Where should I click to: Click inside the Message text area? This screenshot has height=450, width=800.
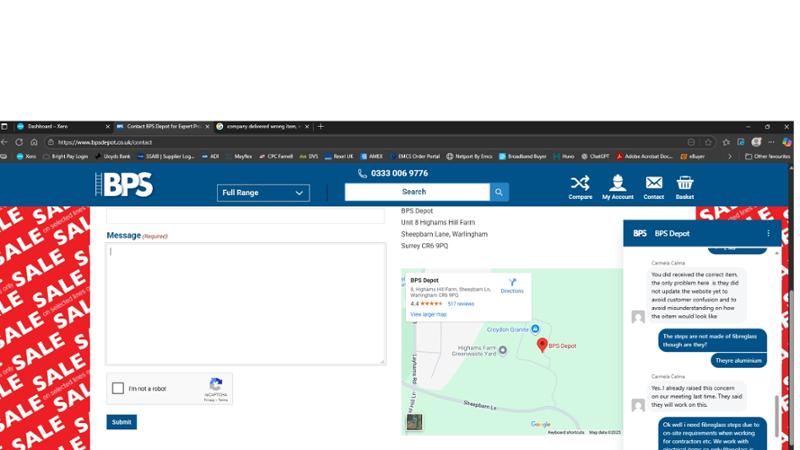click(x=246, y=304)
